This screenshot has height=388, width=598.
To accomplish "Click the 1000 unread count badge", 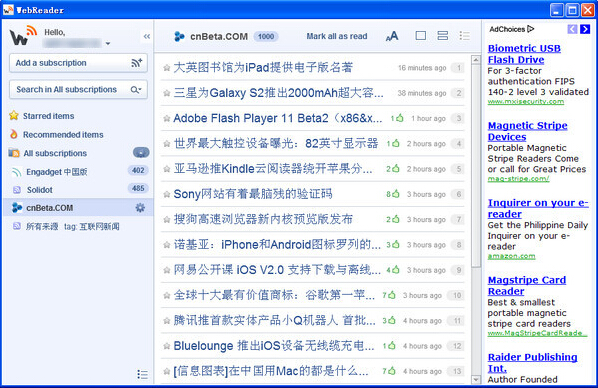I will coord(266,36).
